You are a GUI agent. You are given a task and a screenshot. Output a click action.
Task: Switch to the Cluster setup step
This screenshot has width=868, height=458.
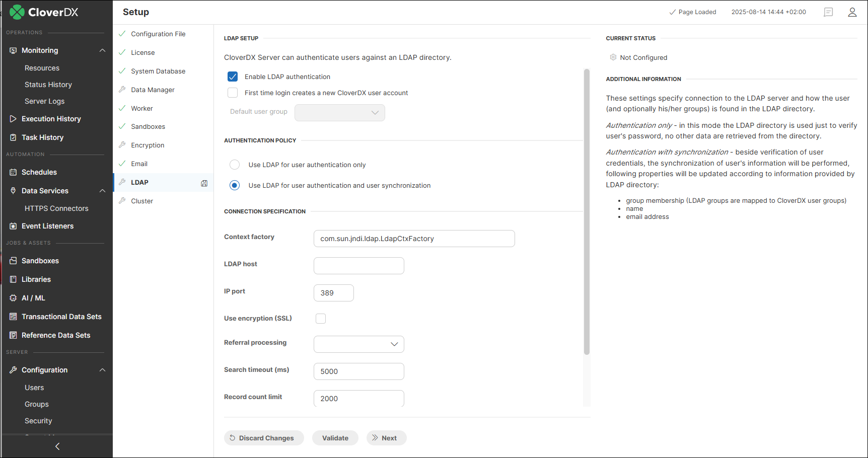point(142,201)
